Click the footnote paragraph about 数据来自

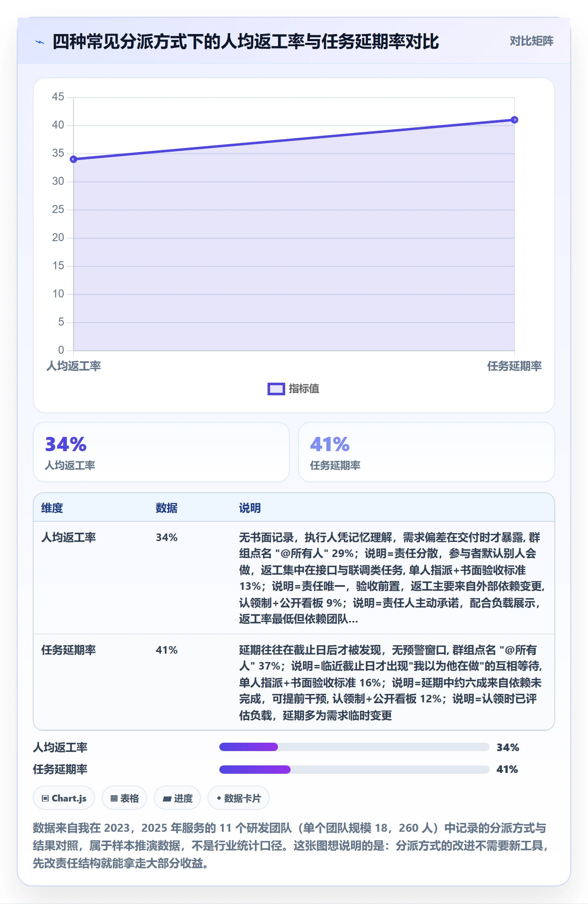pos(291,845)
